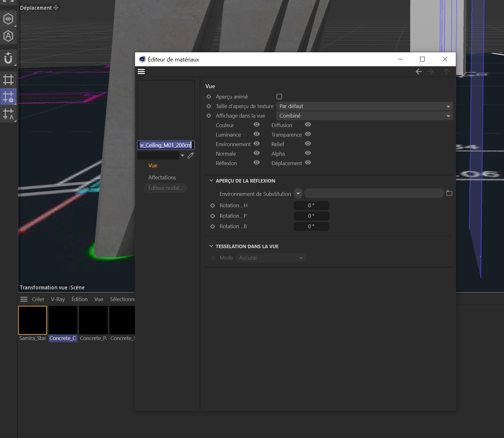Click the Rotation . P keyframe diamond
Screen dimensions: 504x438
pos(212,216)
